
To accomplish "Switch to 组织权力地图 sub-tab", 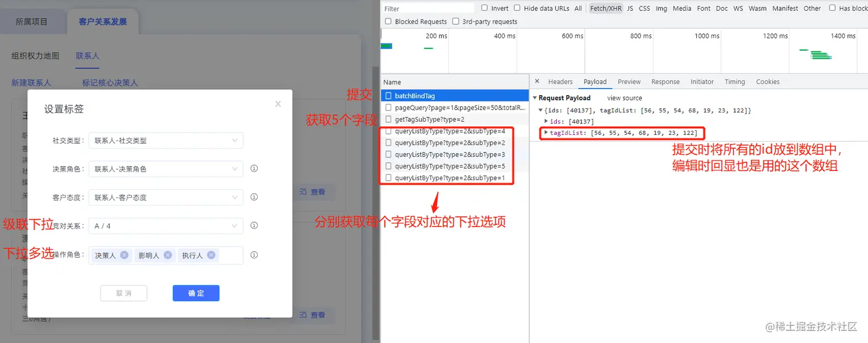I will click(35, 56).
